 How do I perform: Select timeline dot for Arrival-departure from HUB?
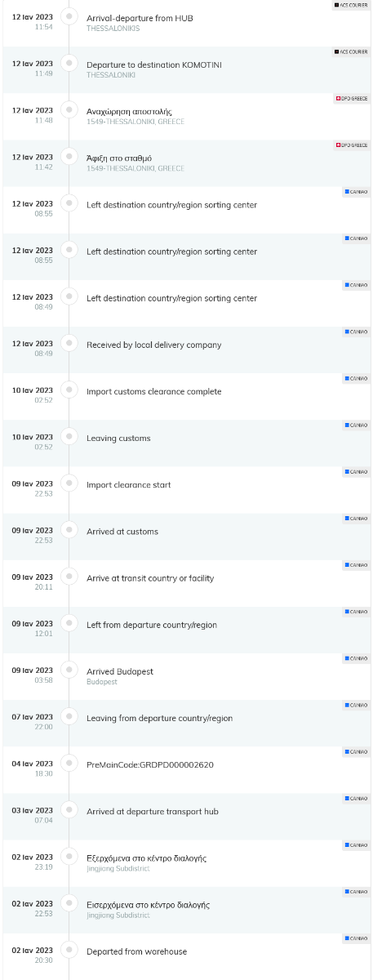click(x=69, y=16)
